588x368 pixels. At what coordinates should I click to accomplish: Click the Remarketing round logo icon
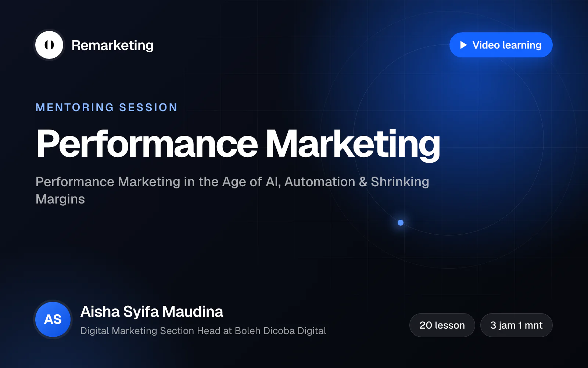pyautogui.click(x=49, y=45)
